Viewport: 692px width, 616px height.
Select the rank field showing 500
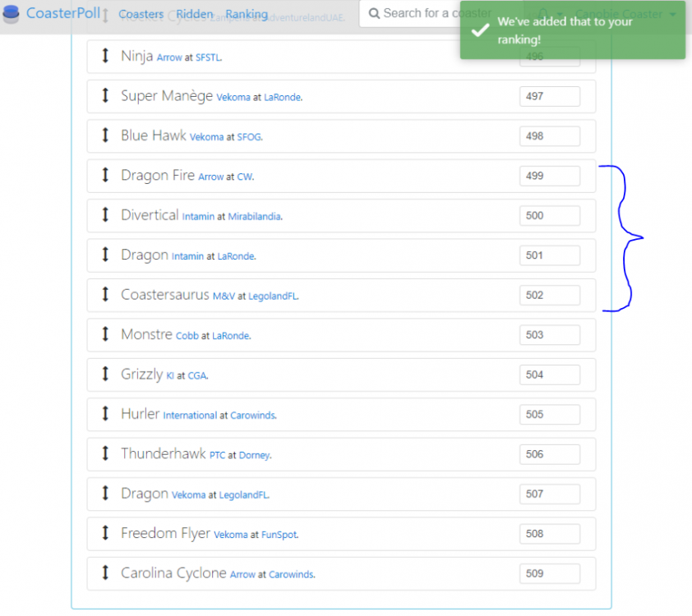[549, 215]
